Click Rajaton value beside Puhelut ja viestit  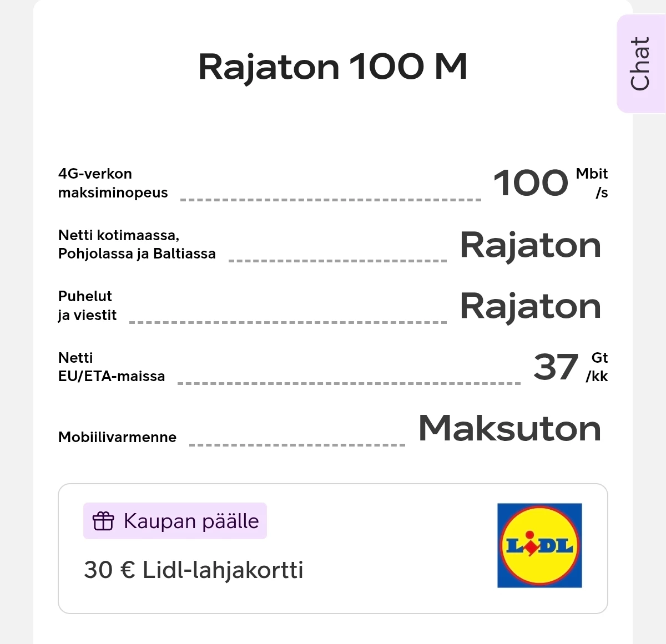(x=531, y=306)
